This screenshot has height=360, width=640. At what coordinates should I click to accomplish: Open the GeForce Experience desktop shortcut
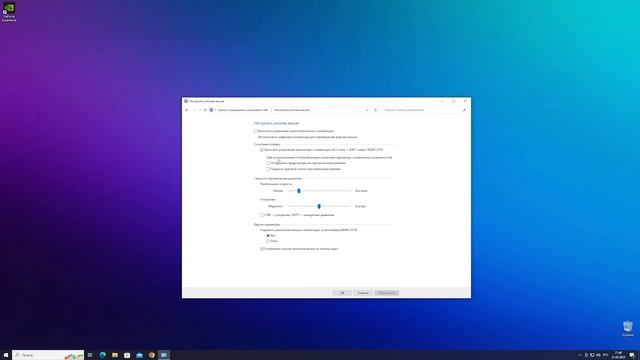[9, 12]
